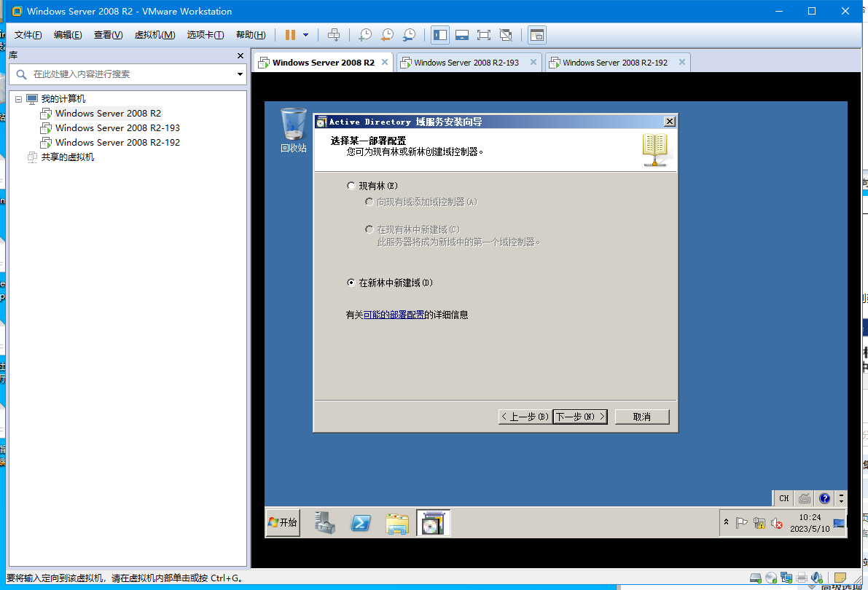Click the CD/DVD device status icon
The height and width of the screenshot is (590, 868).
click(x=771, y=578)
